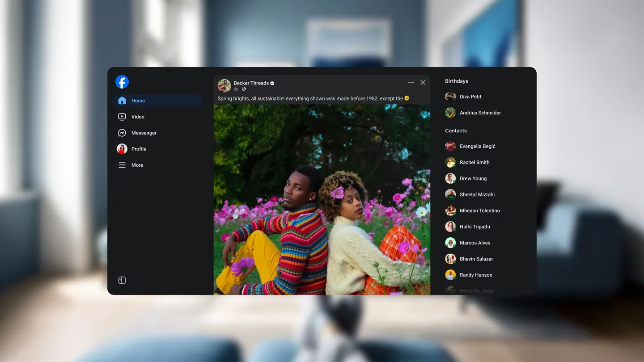The height and width of the screenshot is (362, 644).
Task: Open post options three-dot menu
Action: pyautogui.click(x=411, y=83)
